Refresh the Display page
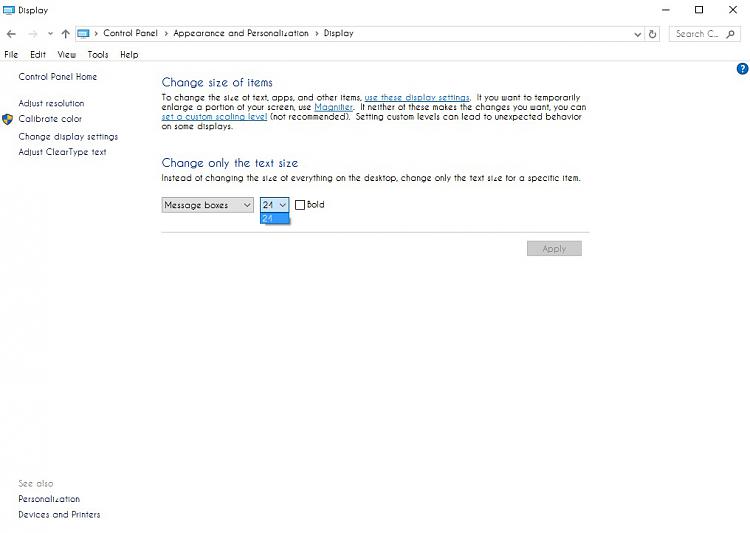This screenshot has height=533, width=750. coord(652,34)
